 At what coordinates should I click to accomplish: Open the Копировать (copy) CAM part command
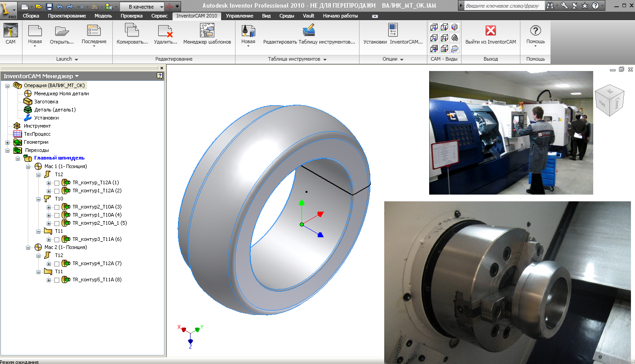pyautogui.click(x=132, y=34)
